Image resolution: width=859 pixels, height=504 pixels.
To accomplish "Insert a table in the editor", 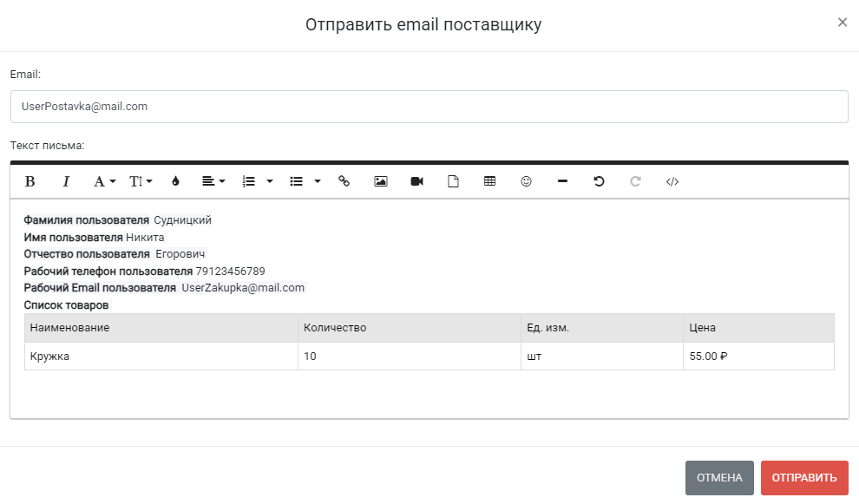I will (x=489, y=181).
